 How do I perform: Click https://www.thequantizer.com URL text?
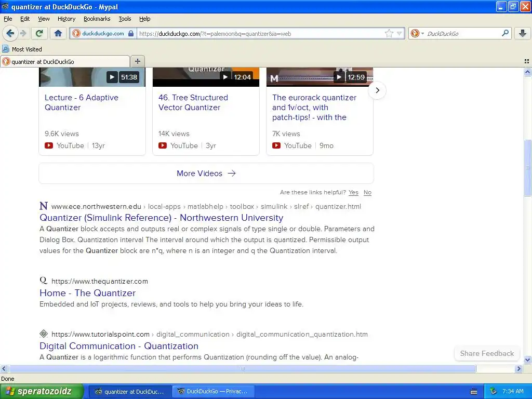coord(99,281)
